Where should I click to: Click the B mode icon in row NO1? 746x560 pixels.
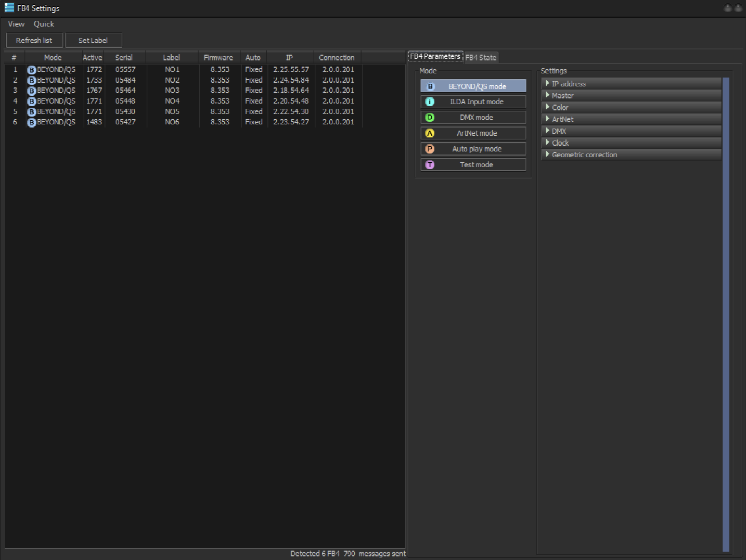pyautogui.click(x=32, y=70)
